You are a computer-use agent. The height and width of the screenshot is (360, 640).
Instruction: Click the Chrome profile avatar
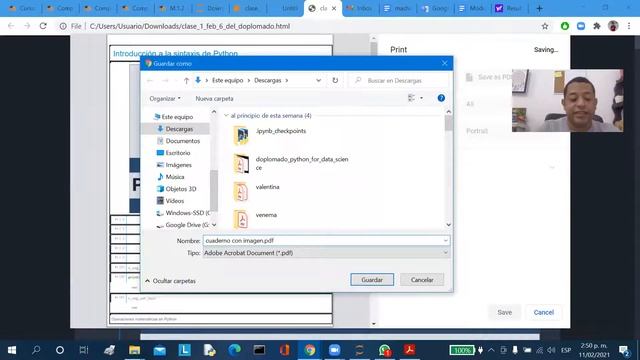click(x=613, y=26)
